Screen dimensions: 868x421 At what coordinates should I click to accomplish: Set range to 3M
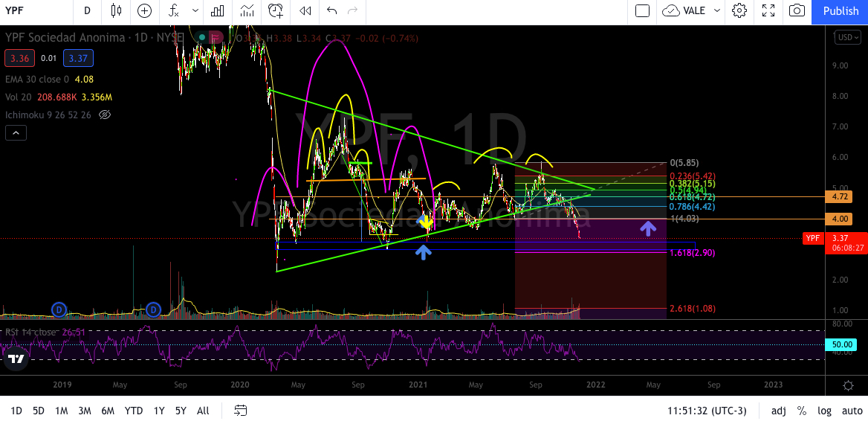84,411
